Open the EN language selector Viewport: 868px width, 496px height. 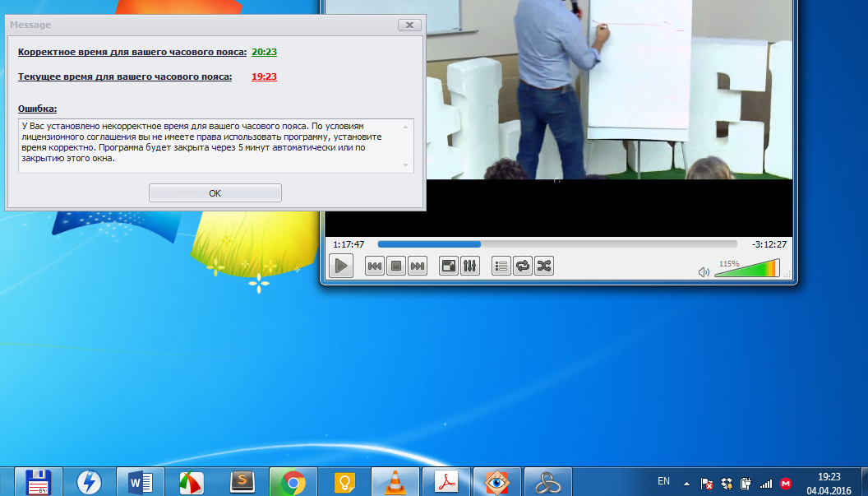point(663,481)
